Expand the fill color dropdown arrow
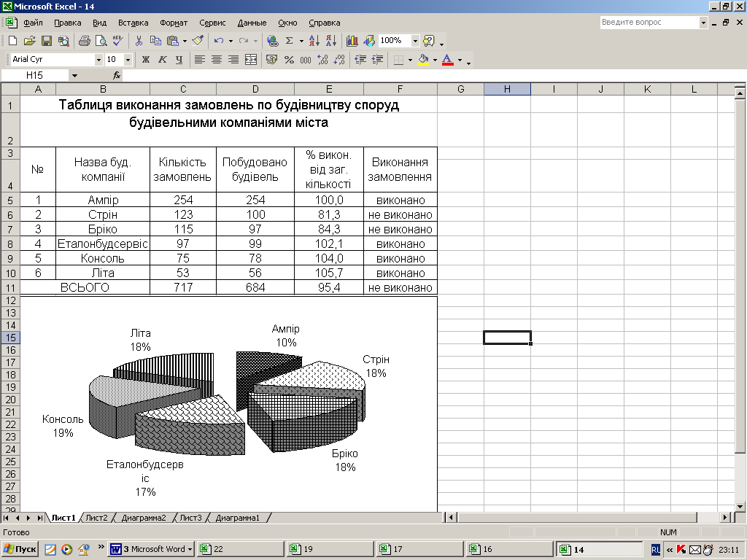The height and width of the screenshot is (560, 747). (435, 60)
